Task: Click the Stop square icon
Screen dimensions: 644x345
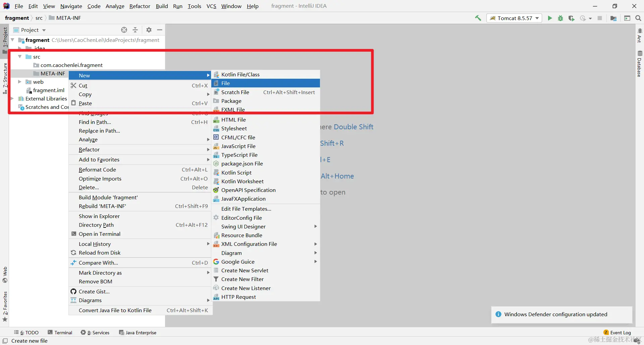Action: 600,18
